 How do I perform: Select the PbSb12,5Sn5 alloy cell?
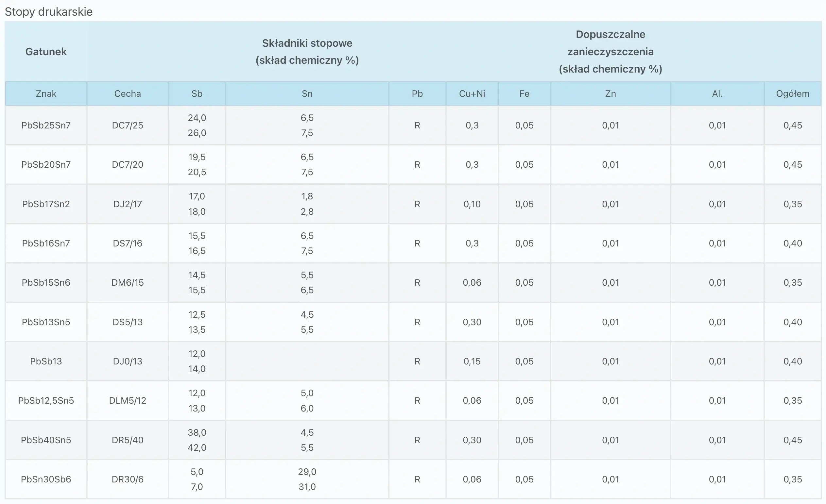coord(46,400)
